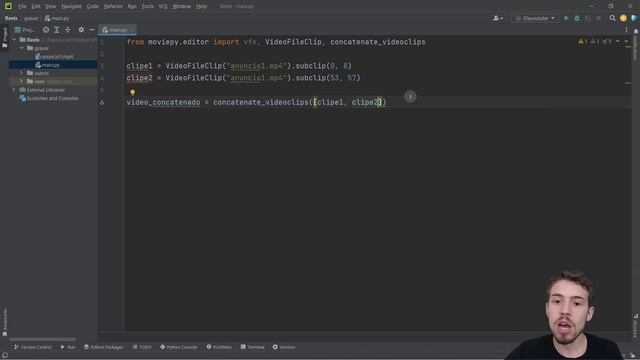Expand the venv folder
640x360 pixels.
pyautogui.click(x=22, y=82)
